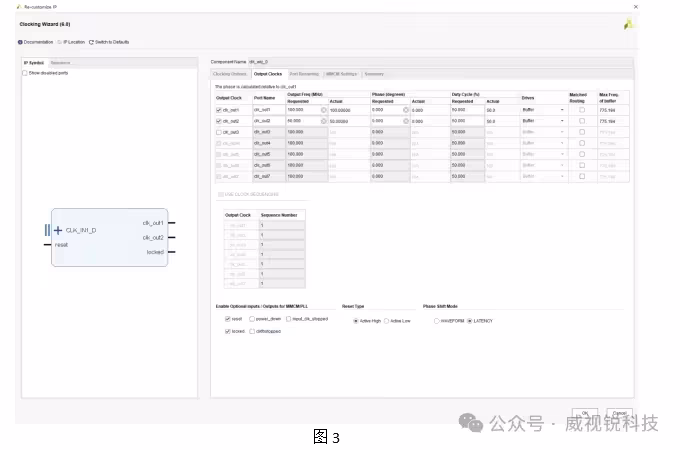This screenshot has width=680, height=450.
Task: Uncheck the locked optional output checkbox
Action: click(x=228, y=332)
